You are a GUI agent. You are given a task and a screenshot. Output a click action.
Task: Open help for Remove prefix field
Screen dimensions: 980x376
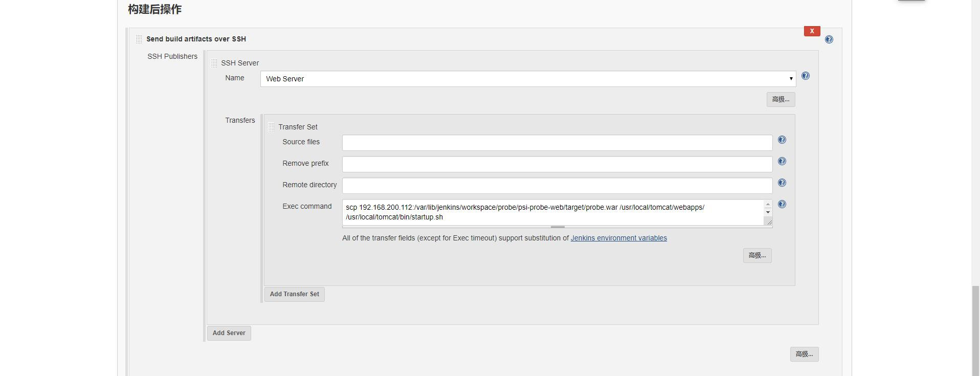pyautogui.click(x=782, y=161)
